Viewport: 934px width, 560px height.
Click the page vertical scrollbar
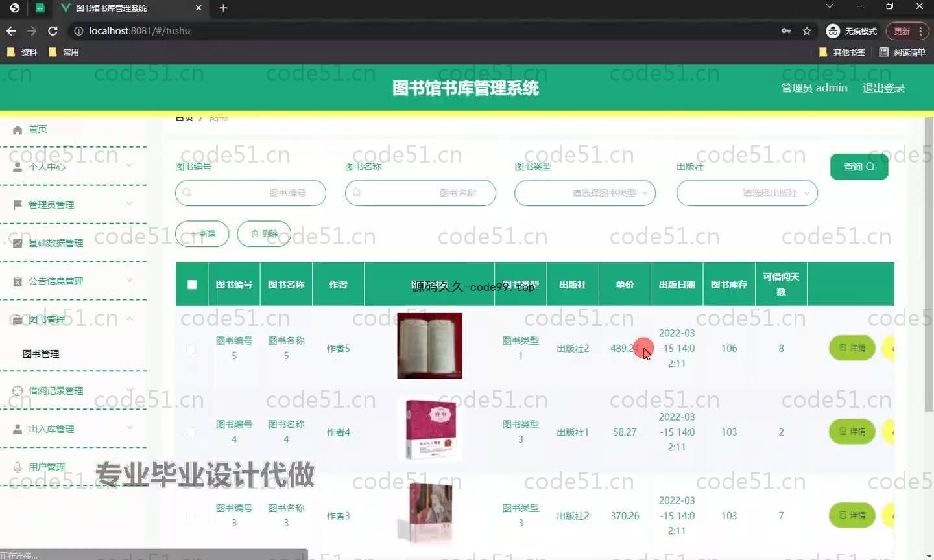coord(929,264)
